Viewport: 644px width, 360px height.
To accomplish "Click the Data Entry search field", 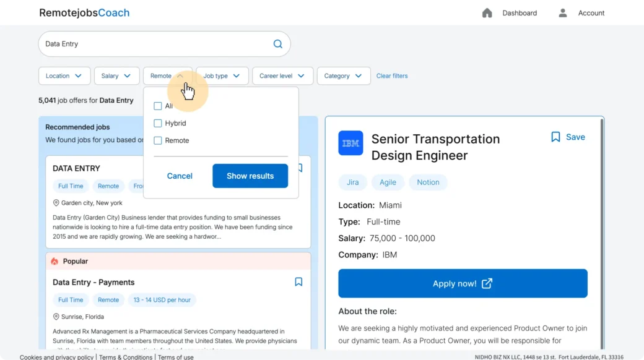I will point(155,44).
